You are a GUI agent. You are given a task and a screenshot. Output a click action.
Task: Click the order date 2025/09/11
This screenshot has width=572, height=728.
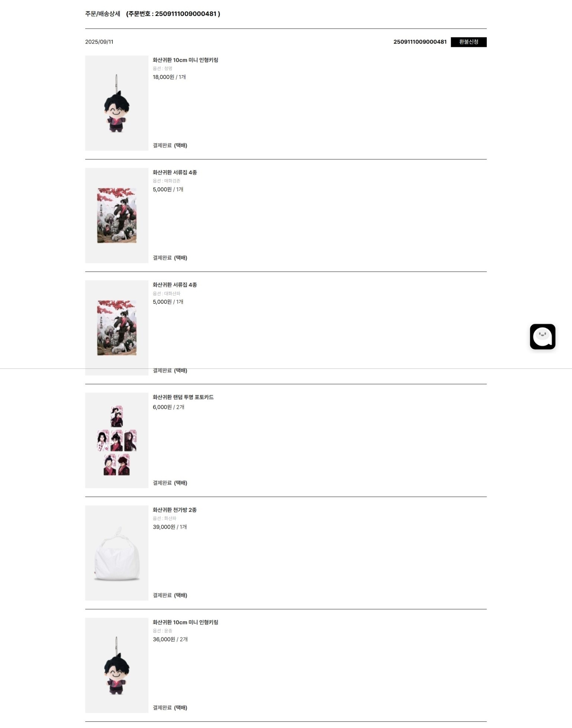click(x=99, y=42)
